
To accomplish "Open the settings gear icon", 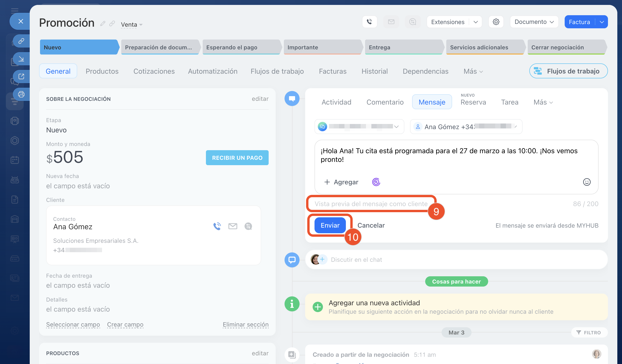I will 496,22.
